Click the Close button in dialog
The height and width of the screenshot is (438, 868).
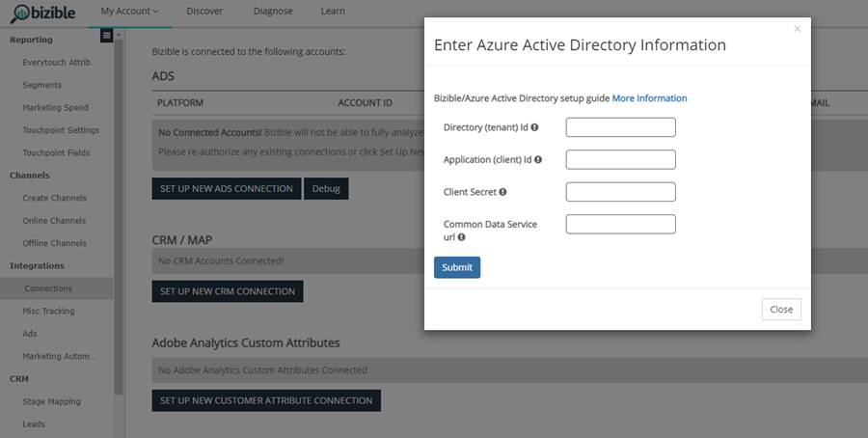[x=781, y=310]
